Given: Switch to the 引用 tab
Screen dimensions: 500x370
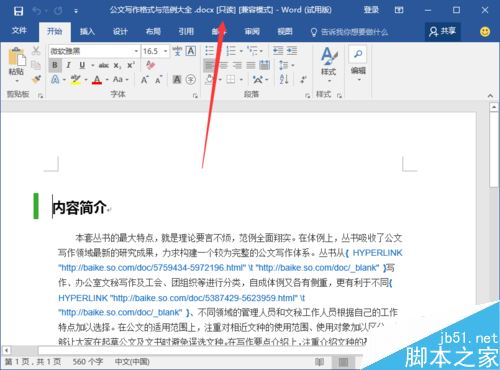Looking at the screenshot, I should coord(186,32).
